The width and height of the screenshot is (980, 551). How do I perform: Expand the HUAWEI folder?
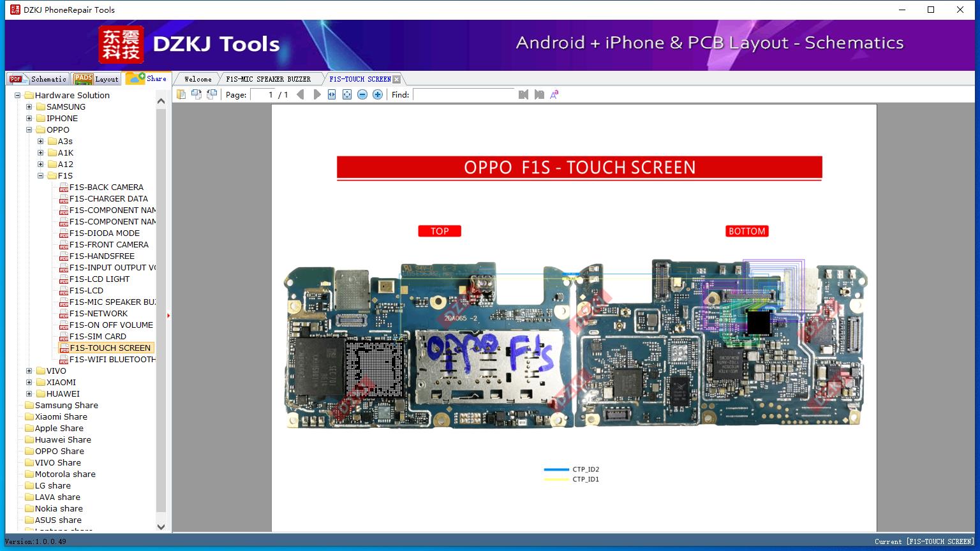coord(29,394)
